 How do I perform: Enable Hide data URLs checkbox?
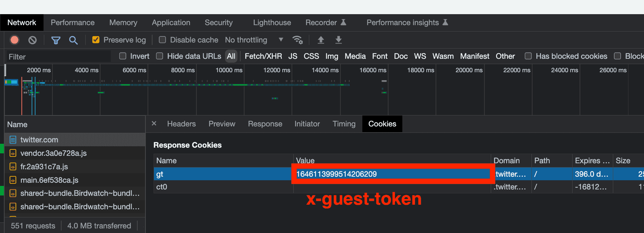(160, 56)
